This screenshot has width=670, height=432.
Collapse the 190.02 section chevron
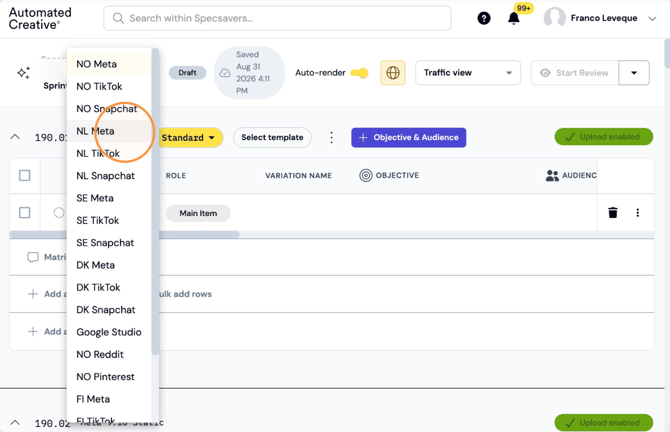click(x=15, y=423)
